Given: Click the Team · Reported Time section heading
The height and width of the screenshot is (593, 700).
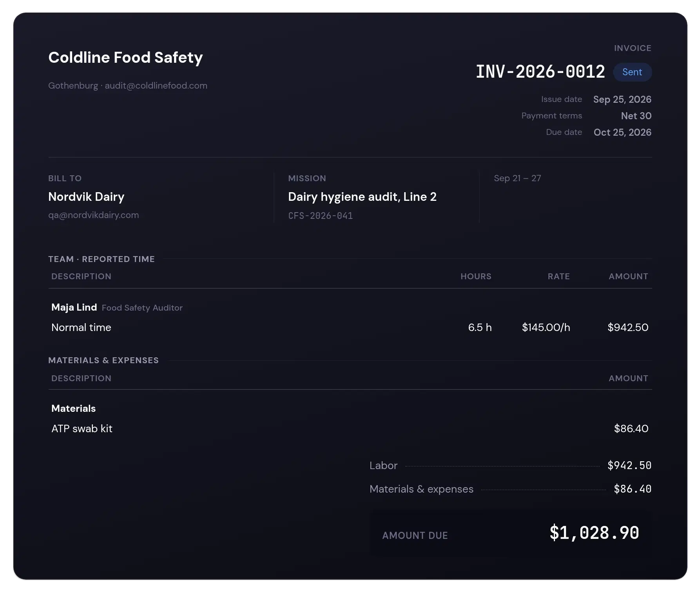Looking at the screenshot, I should (x=102, y=259).
